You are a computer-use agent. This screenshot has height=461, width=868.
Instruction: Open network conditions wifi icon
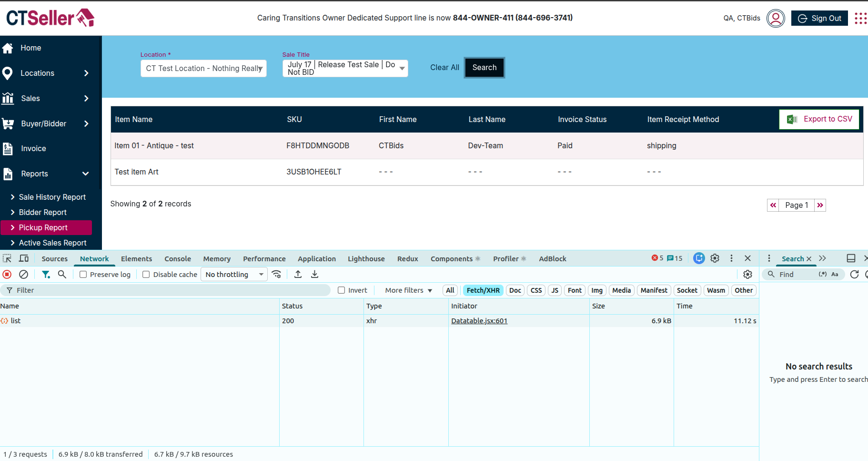click(x=277, y=274)
